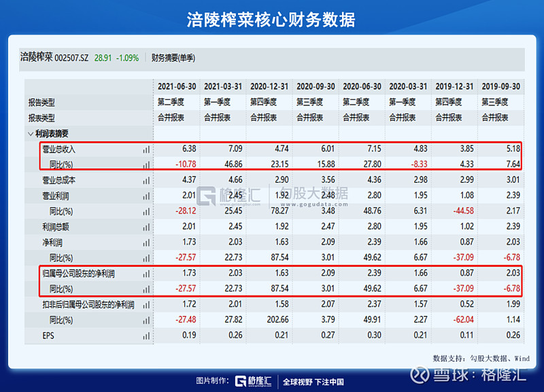The image size is (544, 392).
Task: Click deducted net profit growth value -62.04
Action: 464,320
